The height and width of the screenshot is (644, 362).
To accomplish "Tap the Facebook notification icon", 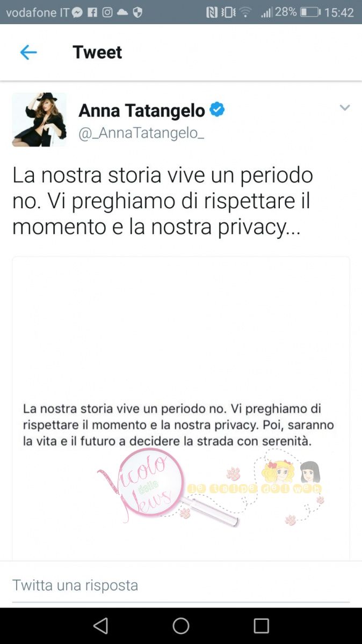I will coord(92,12).
